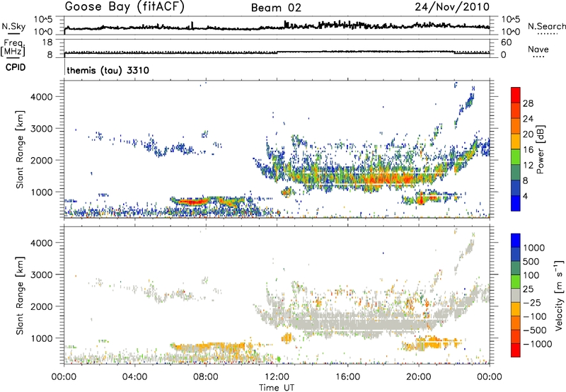566x392 pixels.
Task: Click the "-100" value on the Velocity colorbar
Action: point(535,316)
